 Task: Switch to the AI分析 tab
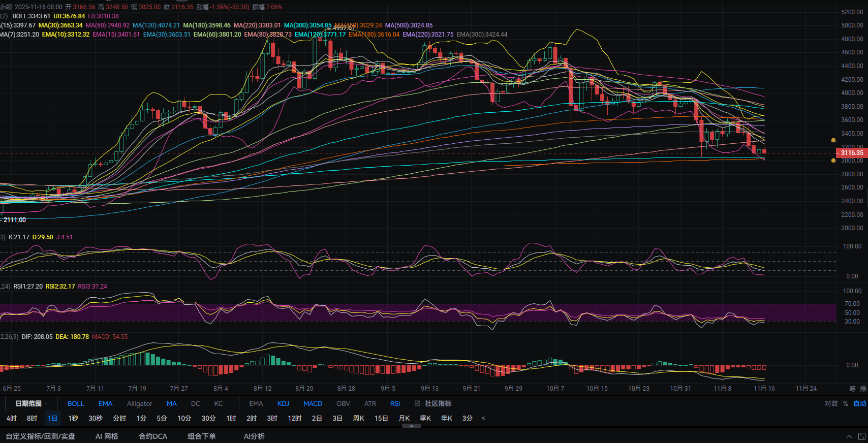tap(254, 436)
